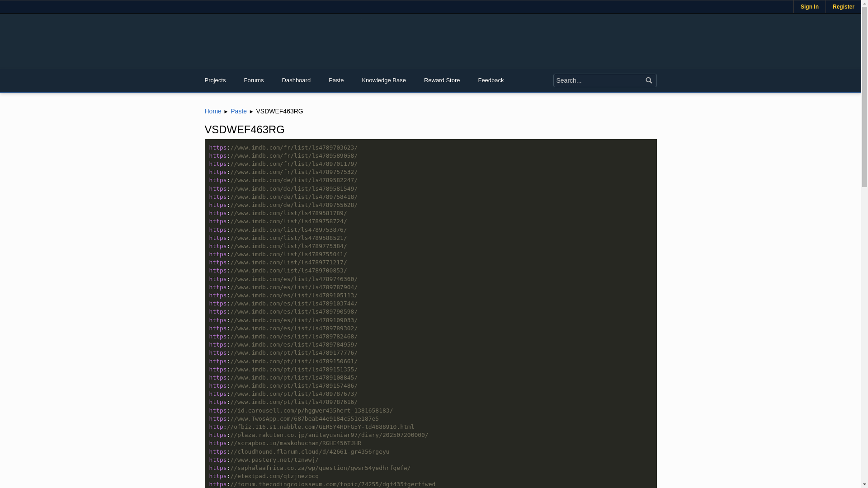Screen dimensions: 868x488
Task: Select the list/ls4789753876 URL line
Action: [278, 230]
